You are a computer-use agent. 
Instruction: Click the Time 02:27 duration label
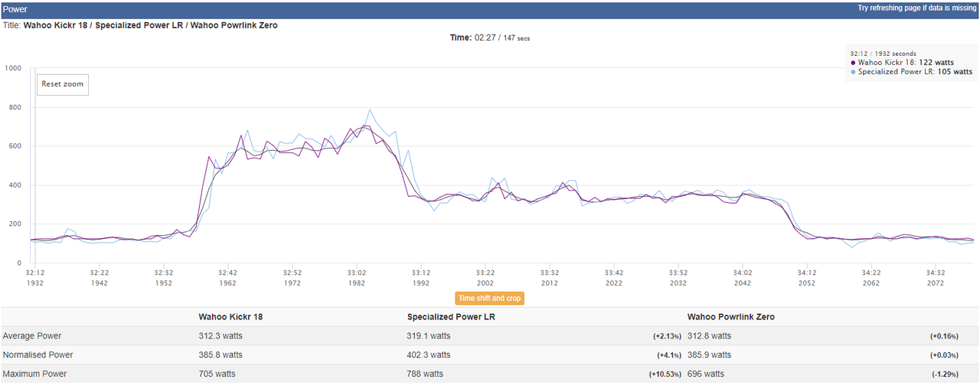(x=489, y=38)
